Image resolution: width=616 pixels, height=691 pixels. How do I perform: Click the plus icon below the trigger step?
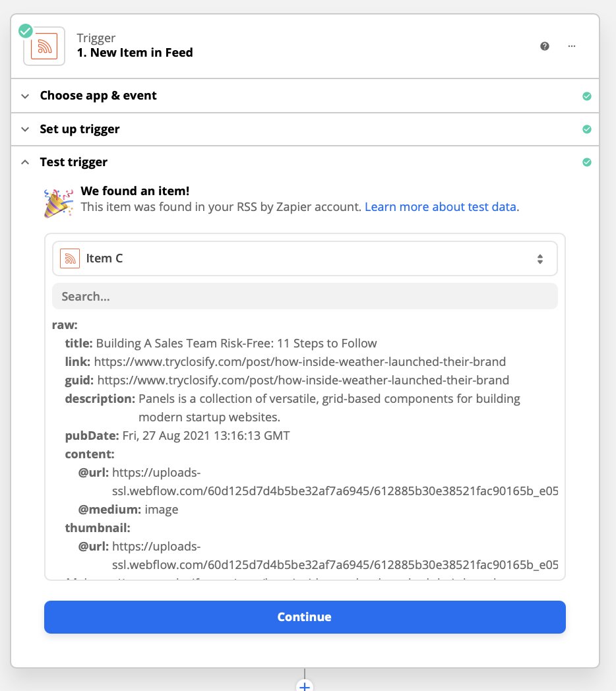[304, 687]
